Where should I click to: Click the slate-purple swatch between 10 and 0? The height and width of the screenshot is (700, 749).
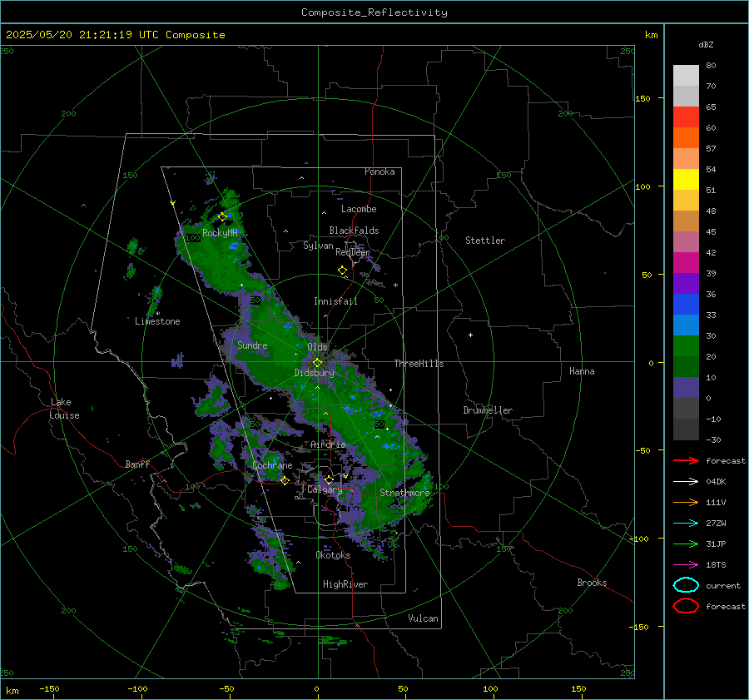(686, 388)
